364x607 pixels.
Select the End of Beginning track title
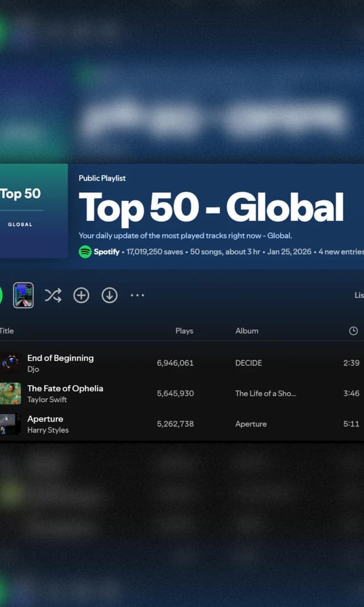click(x=60, y=358)
